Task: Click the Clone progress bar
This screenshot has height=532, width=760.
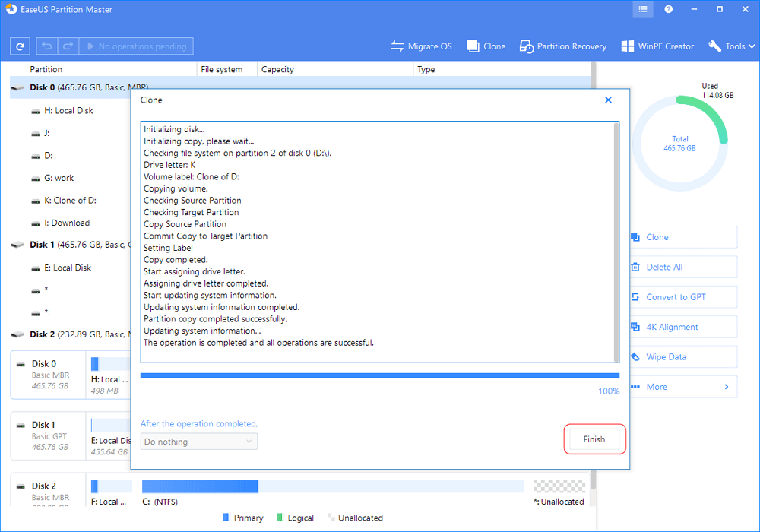Action: (380, 375)
